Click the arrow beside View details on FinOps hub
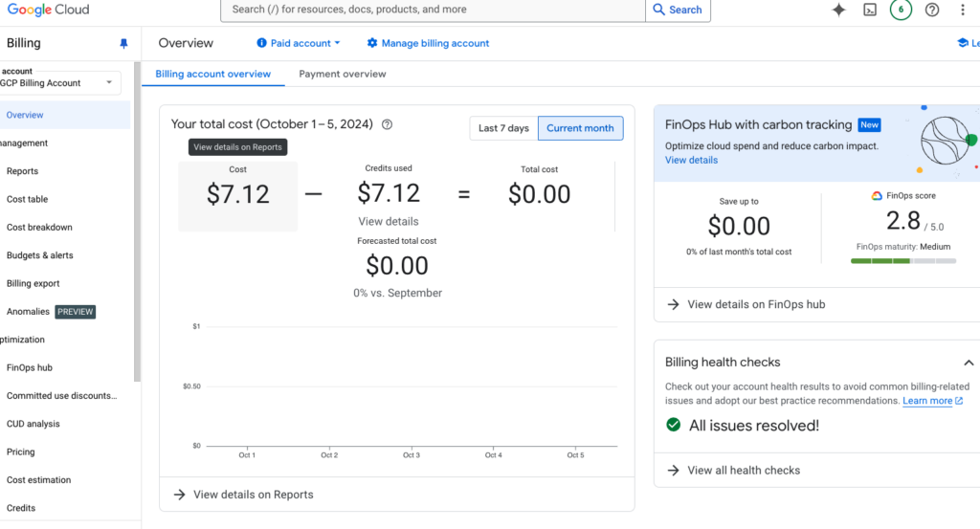980x529 pixels. point(673,305)
